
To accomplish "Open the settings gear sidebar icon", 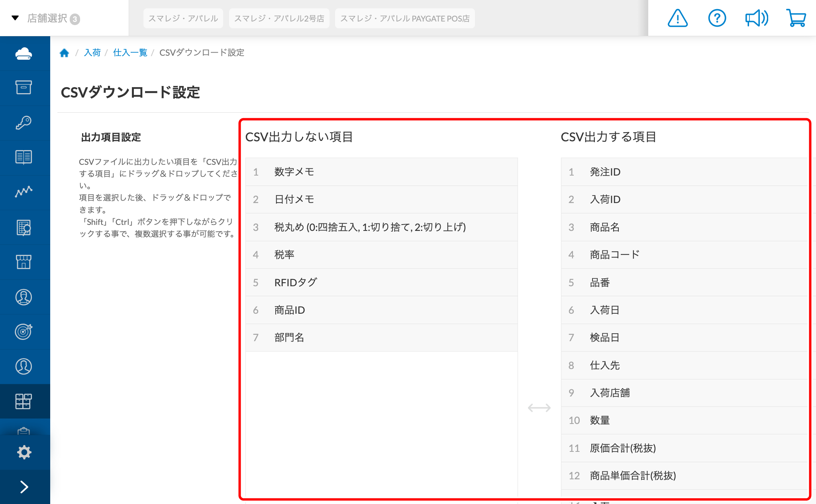I will [24, 452].
